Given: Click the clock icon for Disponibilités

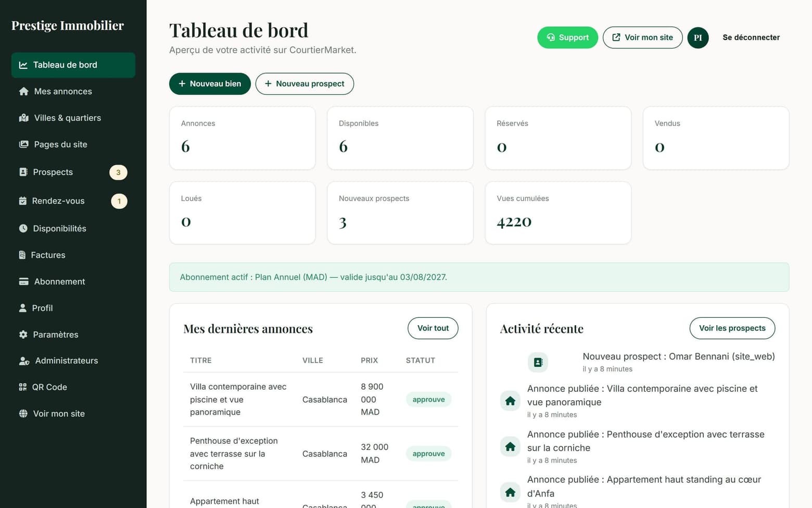Looking at the screenshot, I should point(23,228).
